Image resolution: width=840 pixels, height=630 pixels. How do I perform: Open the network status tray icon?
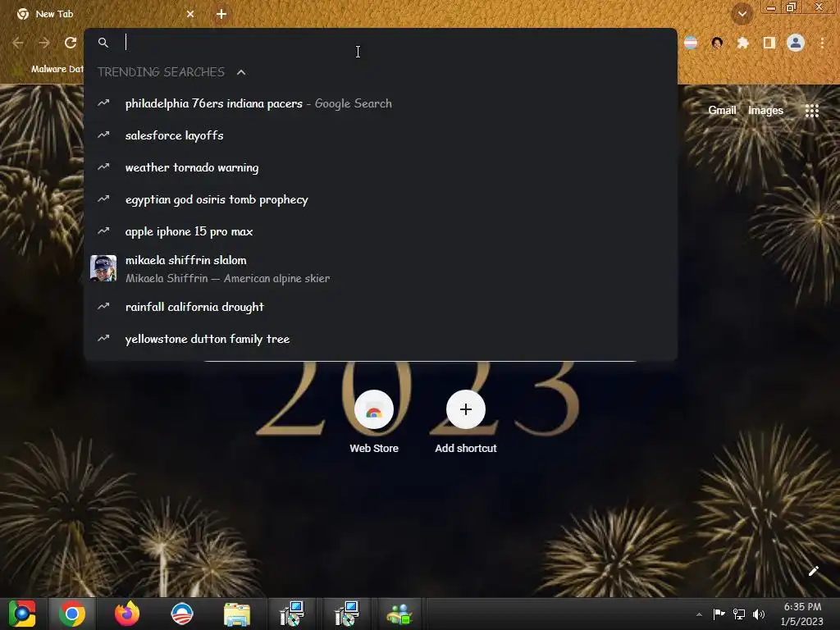pos(739,614)
